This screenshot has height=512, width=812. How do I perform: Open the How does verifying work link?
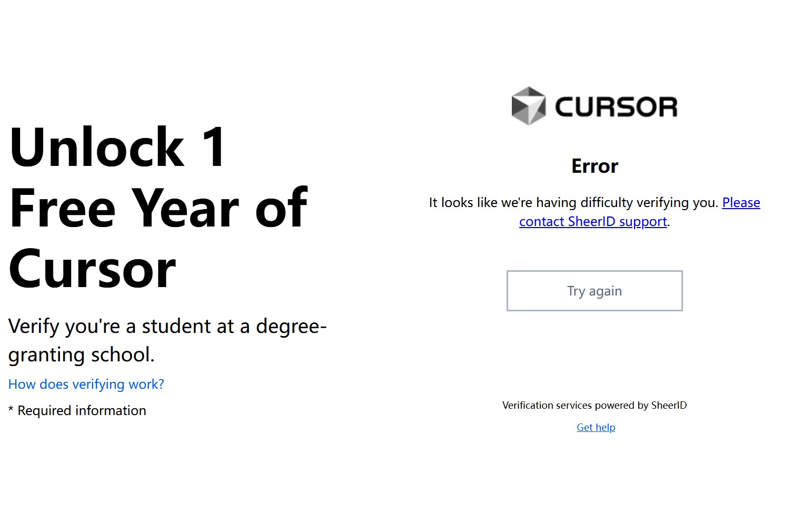pyautogui.click(x=86, y=385)
